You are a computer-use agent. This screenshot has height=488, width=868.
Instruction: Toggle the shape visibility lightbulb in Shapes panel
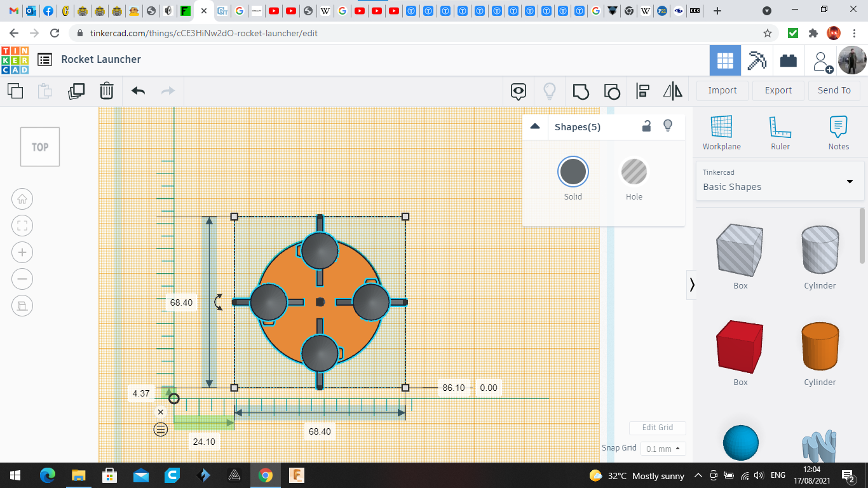point(668,126)
